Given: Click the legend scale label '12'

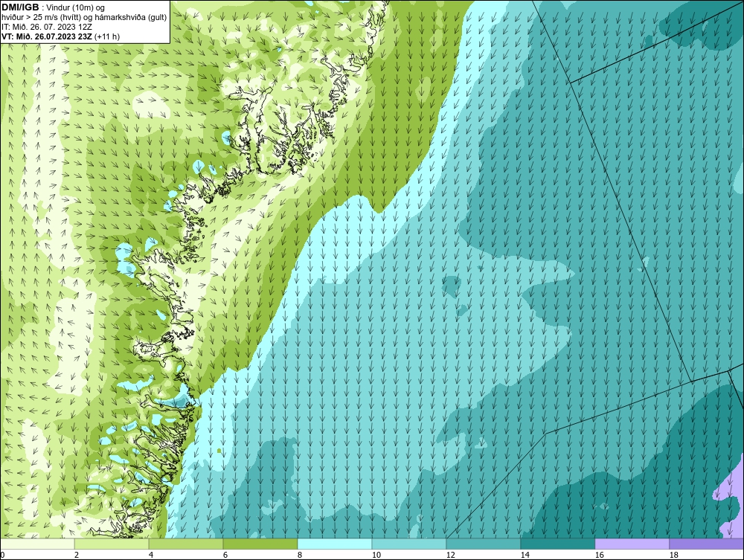Looking at the screenshot, I should pos(450,555).
